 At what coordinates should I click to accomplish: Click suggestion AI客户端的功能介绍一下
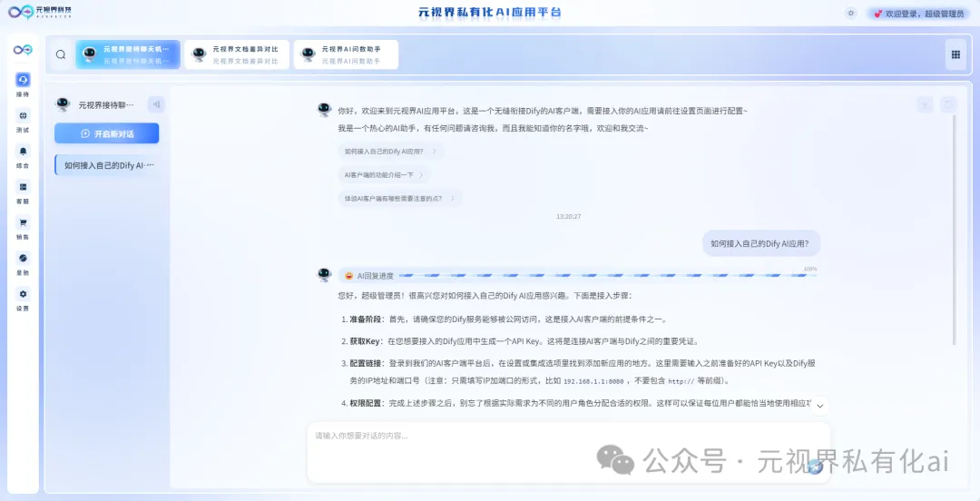click(x=385, y=174)
